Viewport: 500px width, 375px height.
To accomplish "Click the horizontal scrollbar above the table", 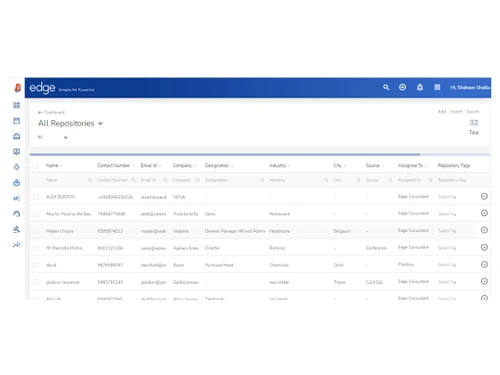I will (225, 154).
